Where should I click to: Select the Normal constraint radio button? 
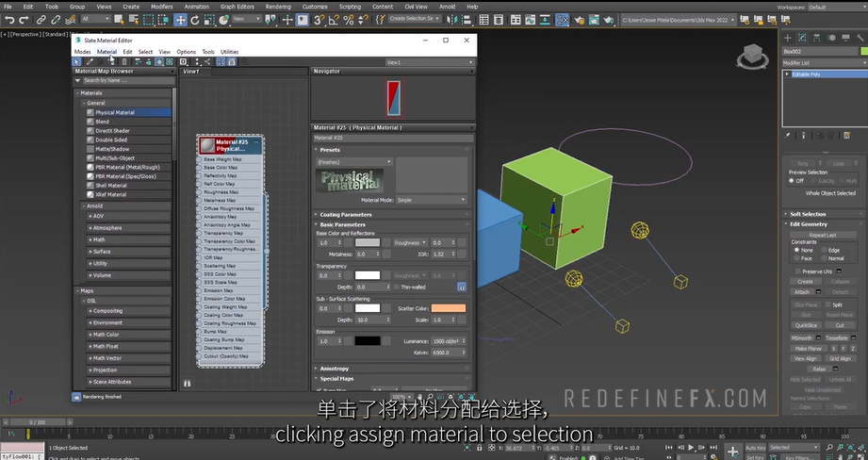tap(825, 258)
